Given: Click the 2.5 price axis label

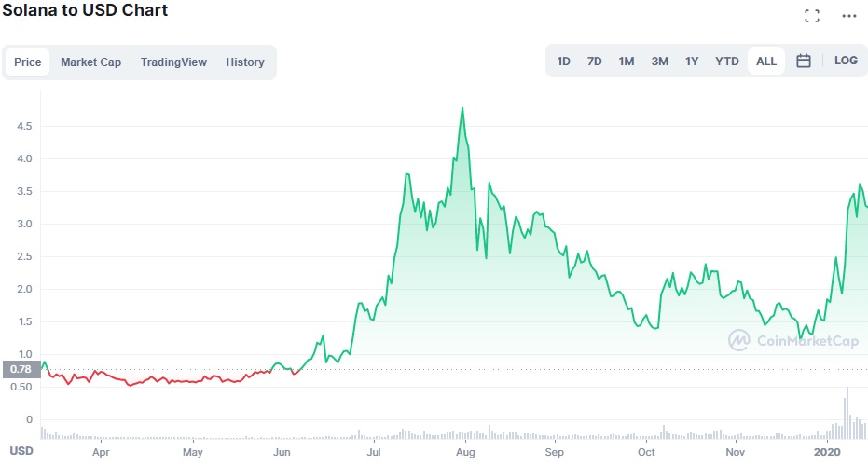Looking at the screenshot, I should [x=24, y=256].
